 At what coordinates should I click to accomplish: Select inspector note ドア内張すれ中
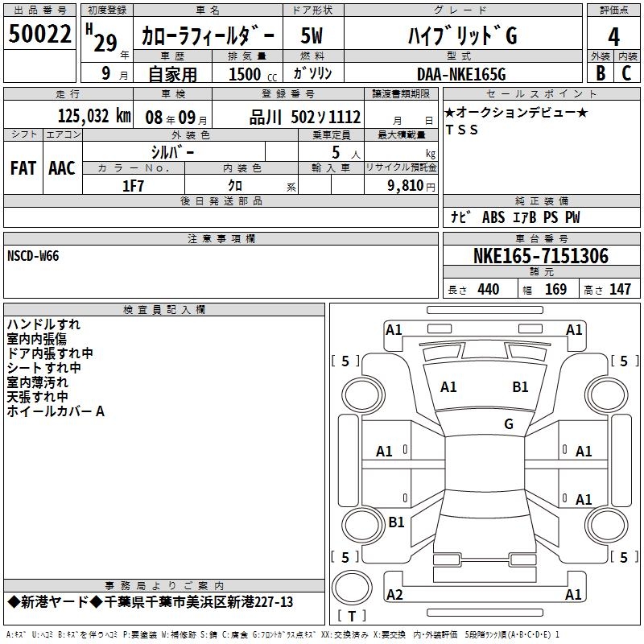click(x=50, y=353)
